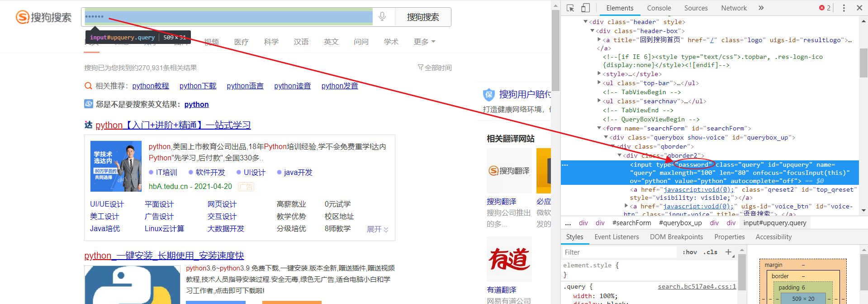The image size is (868, 304).
Task: Select the inspect element picker icon
Action: (570, 8)
